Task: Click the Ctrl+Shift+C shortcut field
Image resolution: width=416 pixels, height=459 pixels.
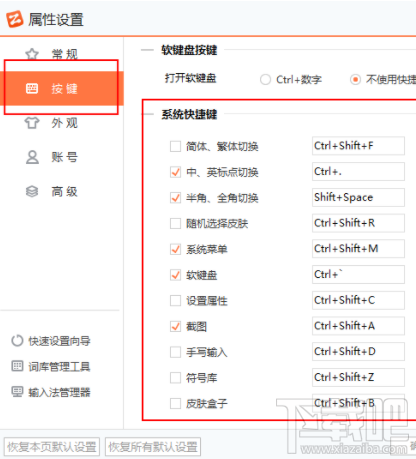Action: point(358,300)
